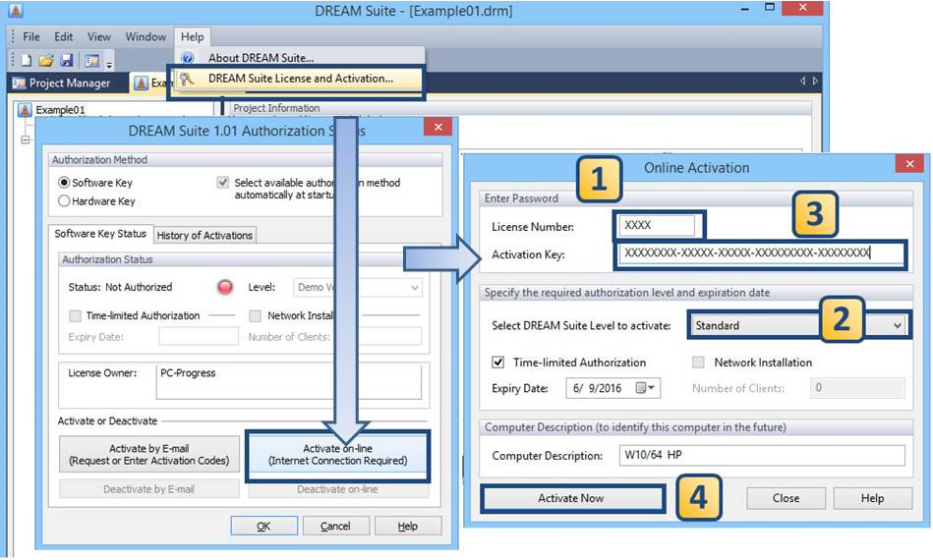The height and width of the screenshot is (560, 933).
Task: Click the License Owner PC-Progress field
Action: tap(289, 381)
